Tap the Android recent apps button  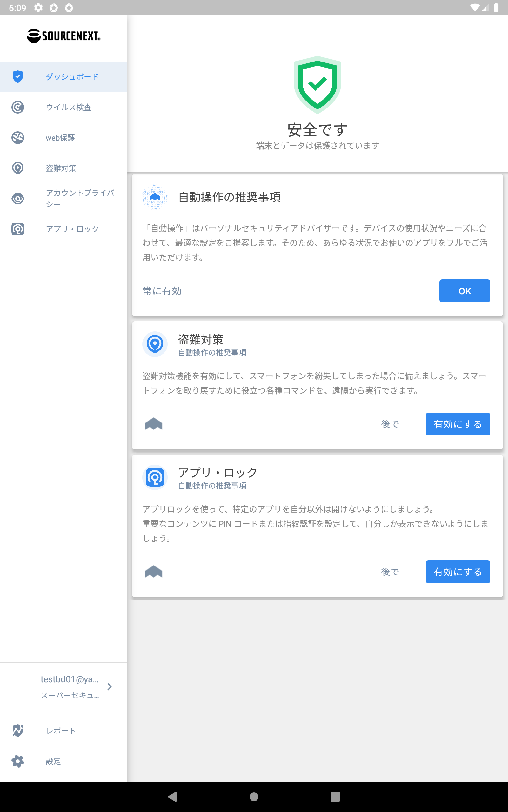coord(335,796)
